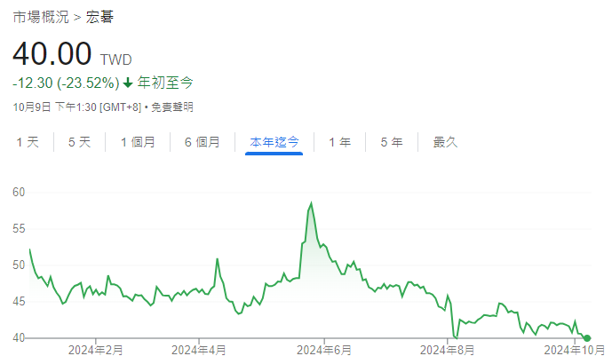612x364 pixels.
Task: Click the 50 y-axis value
Action: [x=19, y=265]
